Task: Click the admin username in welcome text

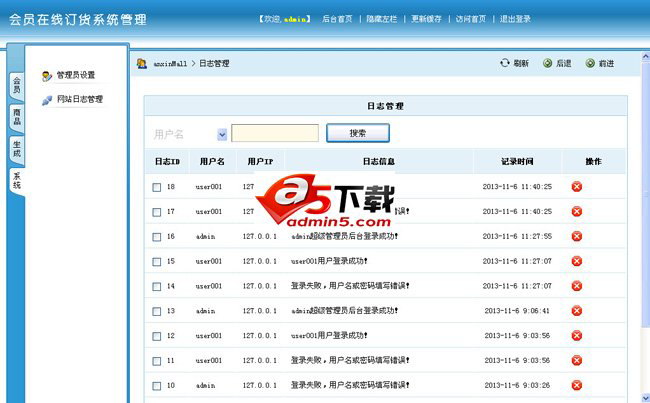Action: click(x=295, y=19)
